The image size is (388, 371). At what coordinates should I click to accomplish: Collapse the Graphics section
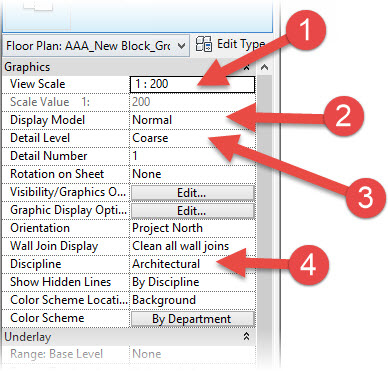point(247,67)
